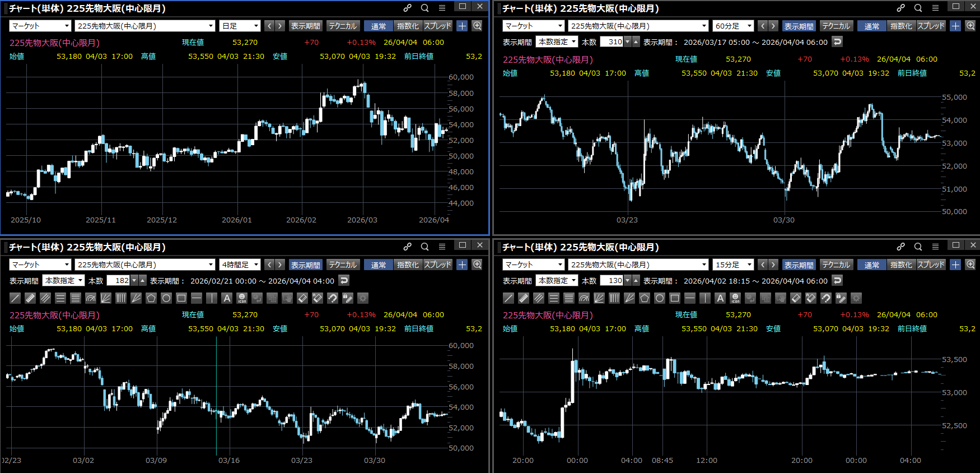This screenshot has height=473, width=980.
Task: Open the hamburger menu in 60分足 chart title bar
Action: (935, 8)
